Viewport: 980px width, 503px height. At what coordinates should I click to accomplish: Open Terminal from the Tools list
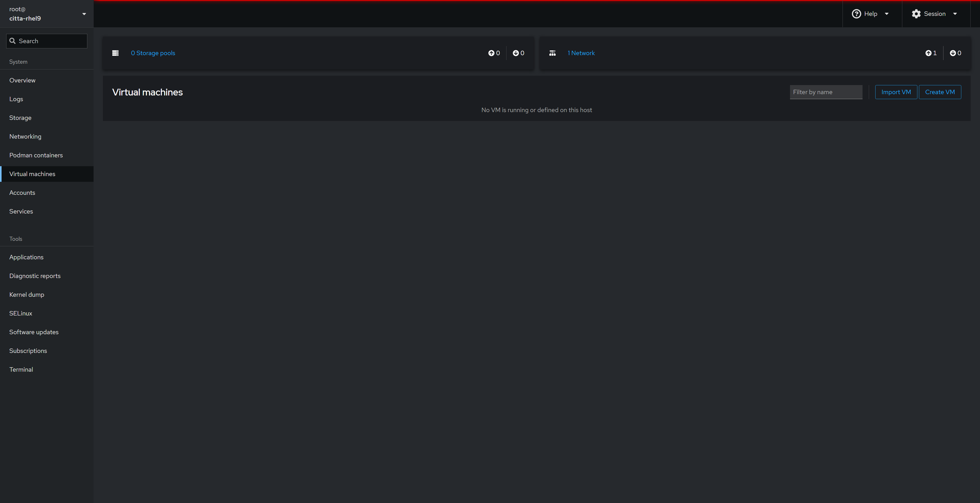[x=21, y=369]
